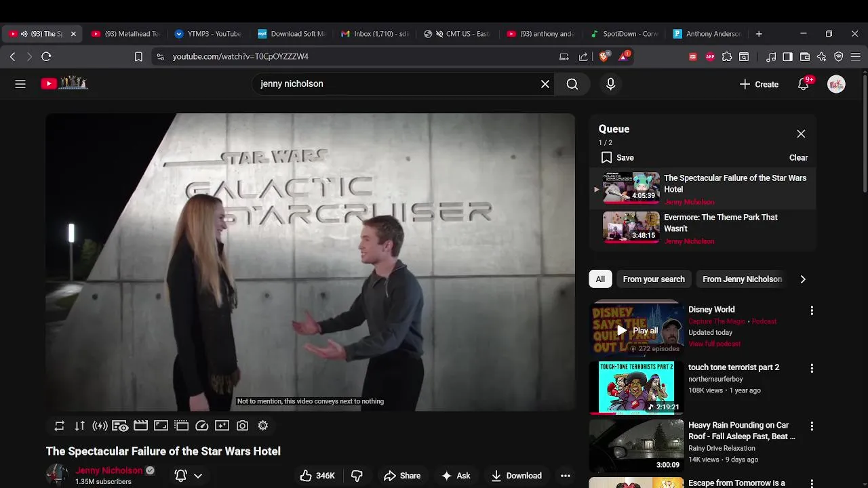Open Capture The Magic channel link
868x488 pixels.
[x=717, y=321]
